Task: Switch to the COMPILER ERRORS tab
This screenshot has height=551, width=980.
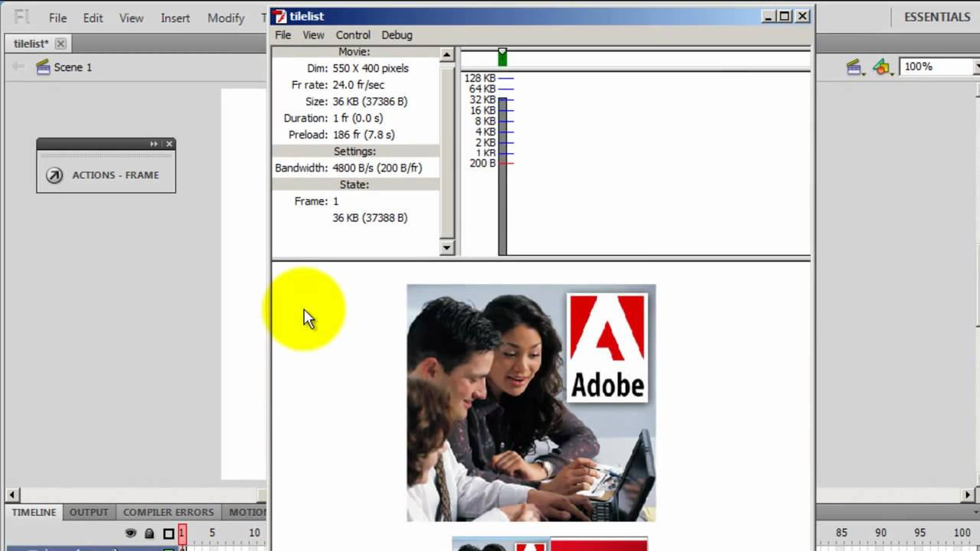Action: pyautogui.click(x=168, y=512)
